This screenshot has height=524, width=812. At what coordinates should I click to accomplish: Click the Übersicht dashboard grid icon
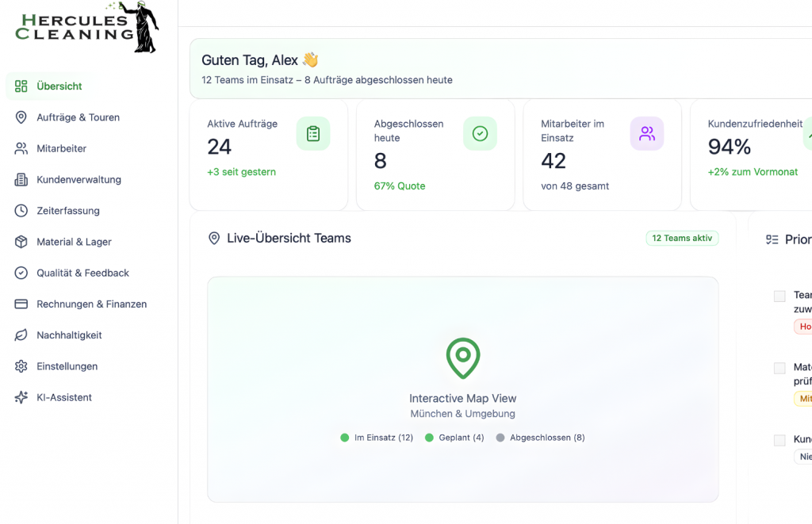pos(21,86)
